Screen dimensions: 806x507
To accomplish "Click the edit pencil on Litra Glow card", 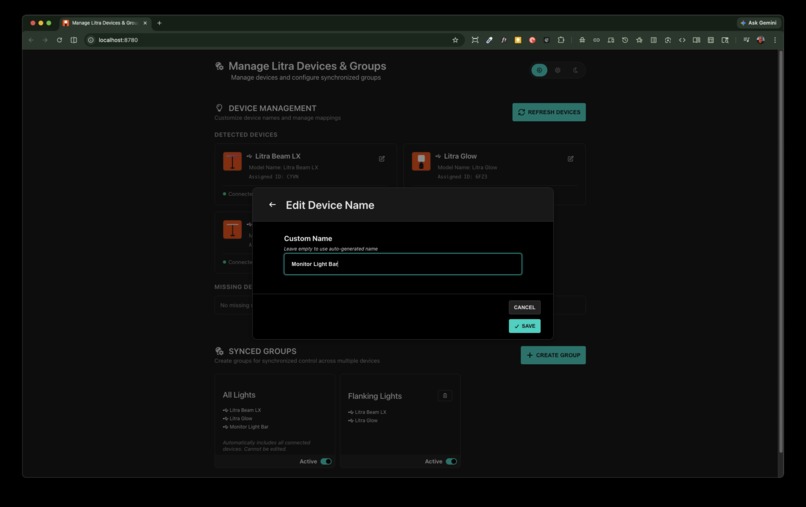I will coord(571,159).
